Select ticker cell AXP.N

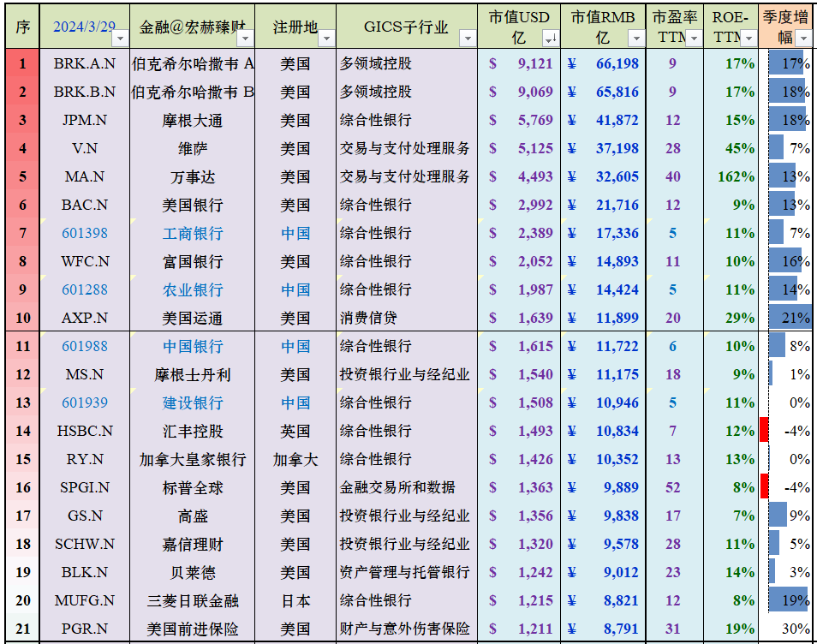coord(85,318)
